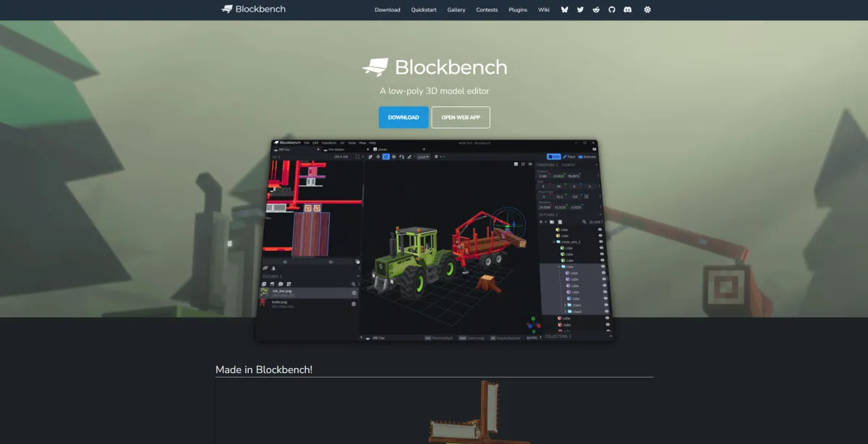Collapse the Transform panel chevron
This screenshot has height=444, width=868.
pos(596,165)
